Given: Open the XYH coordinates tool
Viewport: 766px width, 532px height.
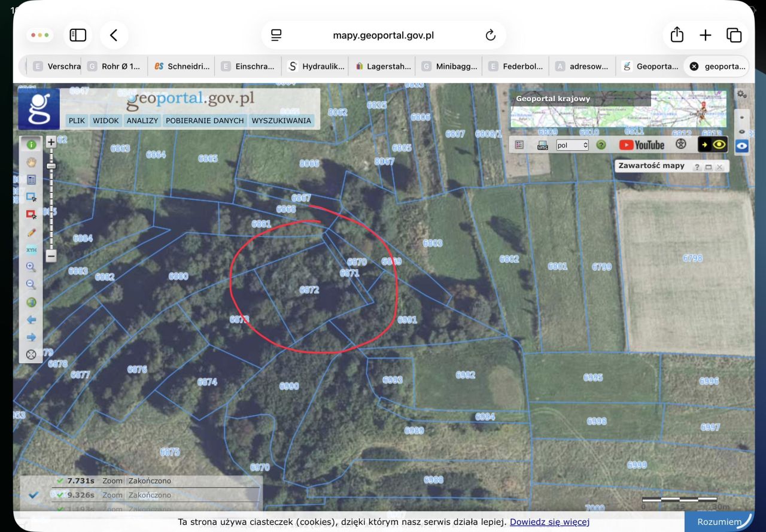Looking at the screenshot, I should pyautogui.click(x=31, y=250).
